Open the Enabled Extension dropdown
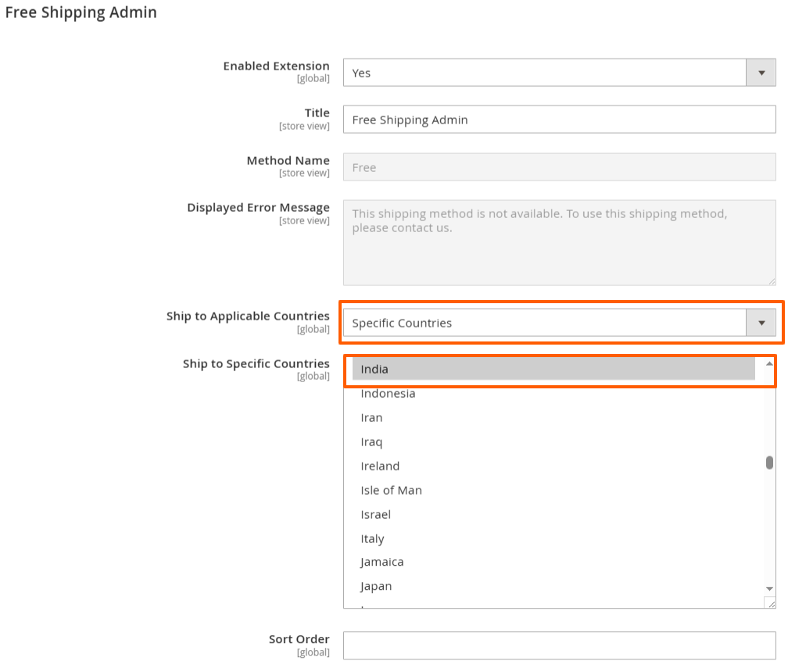Screen dimensions: 788x672 (560, 73)
